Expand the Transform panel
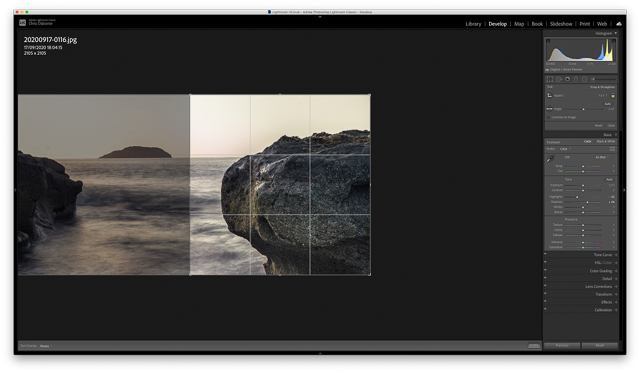Screen dimensions: 640x373 pos(616,294)
